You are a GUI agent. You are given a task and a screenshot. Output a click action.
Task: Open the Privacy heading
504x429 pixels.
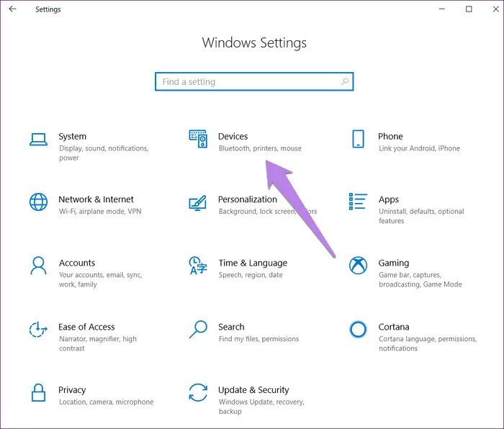click(72, 390)
